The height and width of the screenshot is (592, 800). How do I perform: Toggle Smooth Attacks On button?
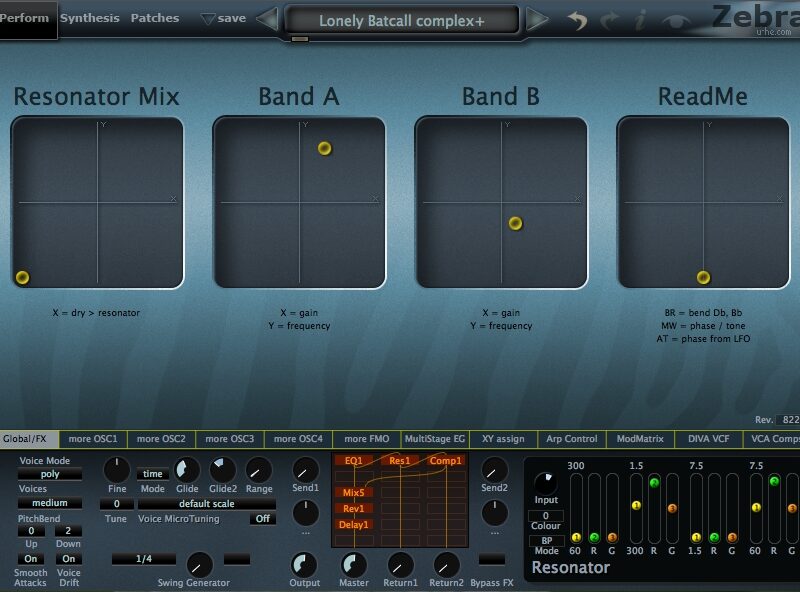[30, 559]
